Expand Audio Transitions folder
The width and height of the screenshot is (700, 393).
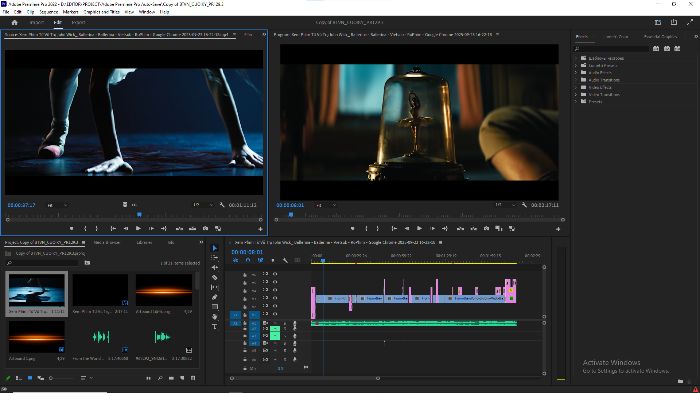(x=576, y=80)
